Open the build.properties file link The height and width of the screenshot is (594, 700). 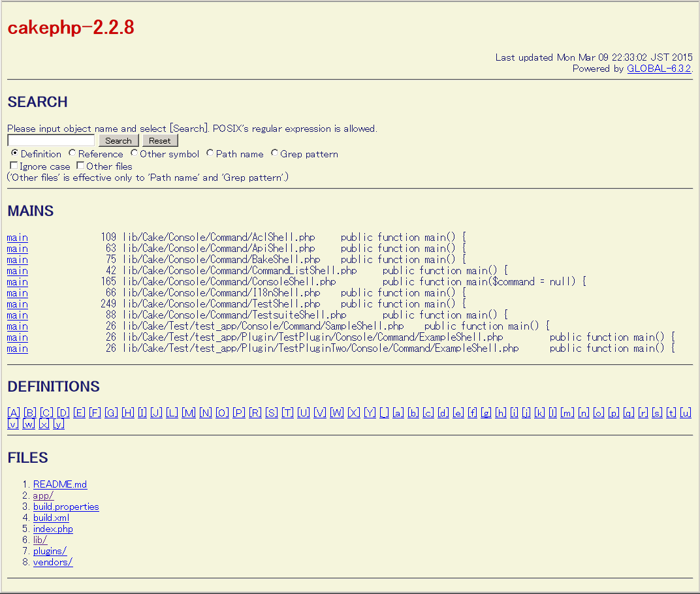pos(66,507)
